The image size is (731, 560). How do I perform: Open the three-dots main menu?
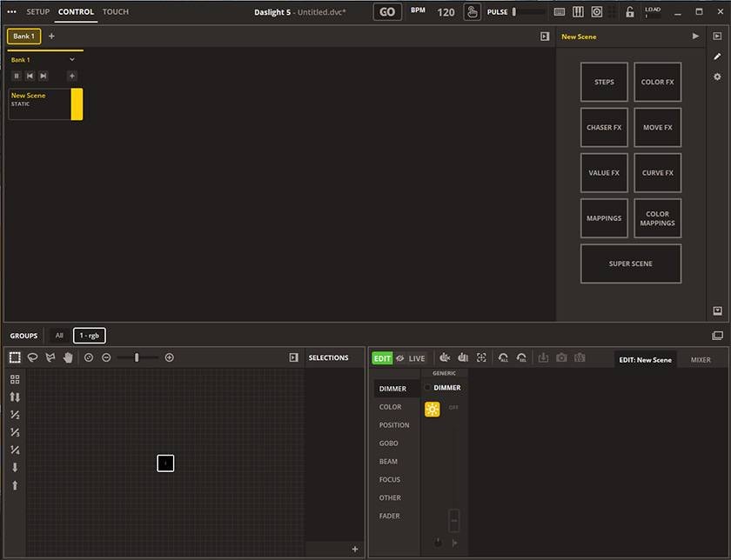pos(12,12)
